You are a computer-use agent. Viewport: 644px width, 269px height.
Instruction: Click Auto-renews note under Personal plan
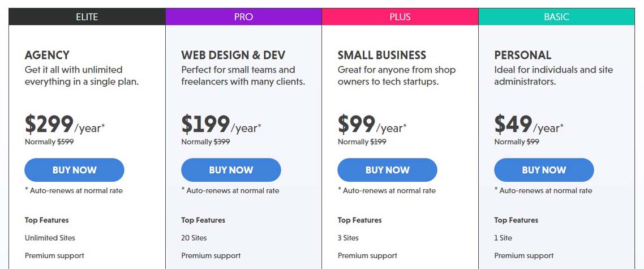(543, 191)
